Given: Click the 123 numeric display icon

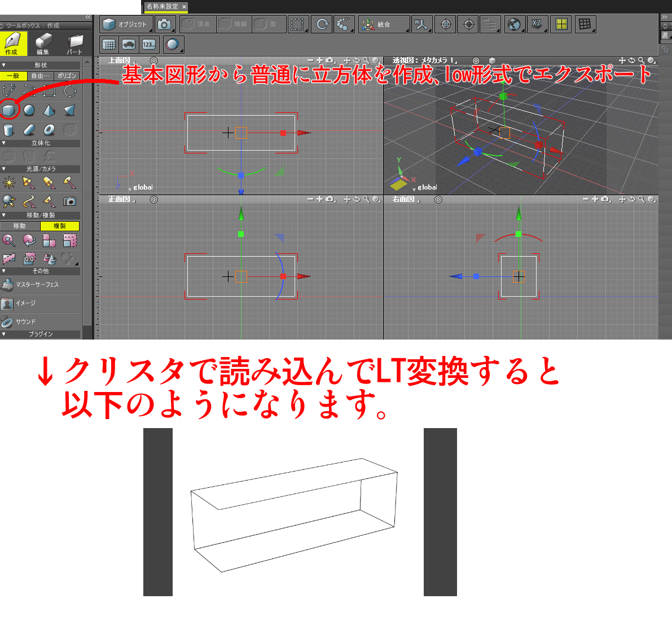Looking at the screenshot, I should (149, 45).
